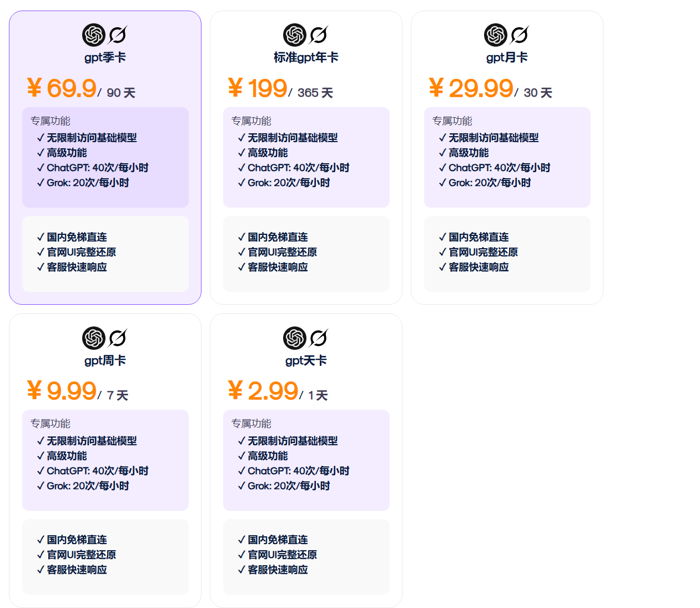700x608 pixels.
Task: Click the Grok logo on gpt季卡 card
Action: pyautogui.click(x=118, y=35)
